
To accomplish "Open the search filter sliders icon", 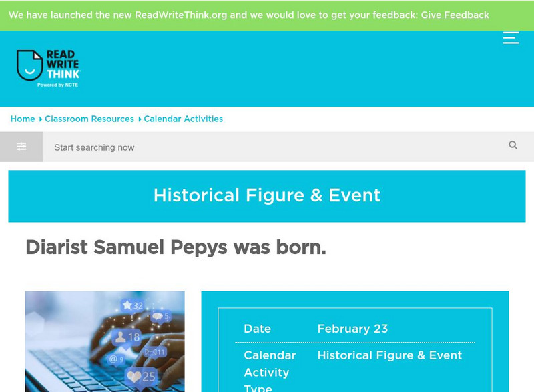I will tap(21, 147).
